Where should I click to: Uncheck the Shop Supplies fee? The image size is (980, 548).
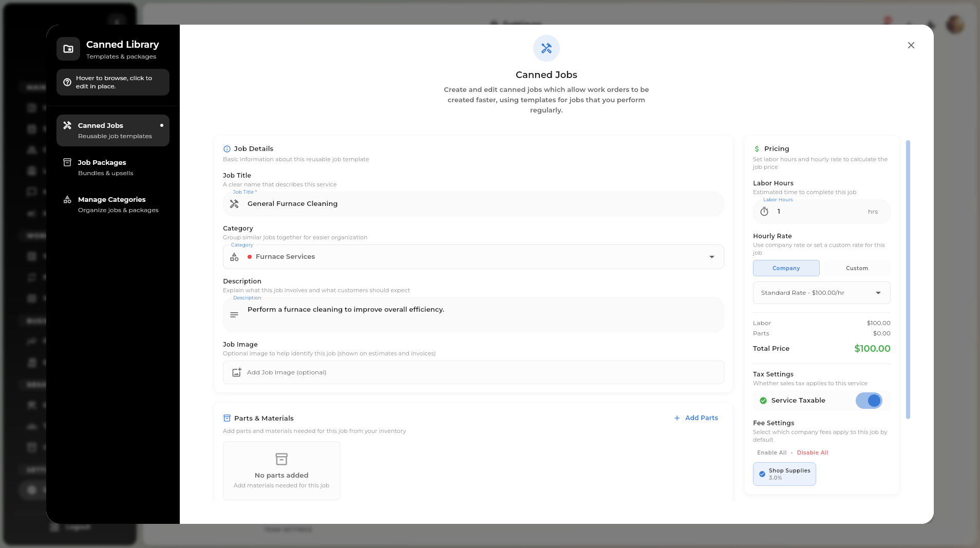click(x=762, y=474)
